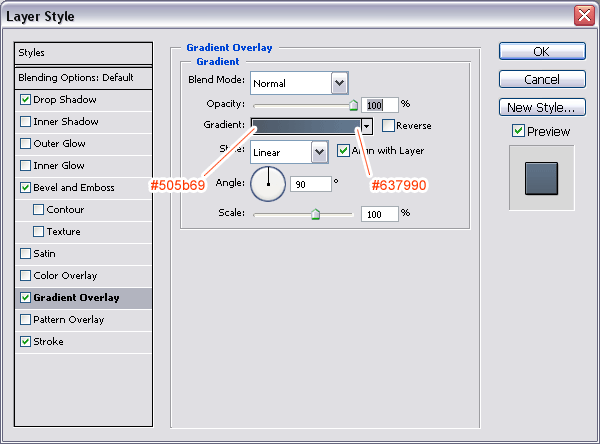Click the Angle dial control
The image size is (600, 444).
point(268,183)
